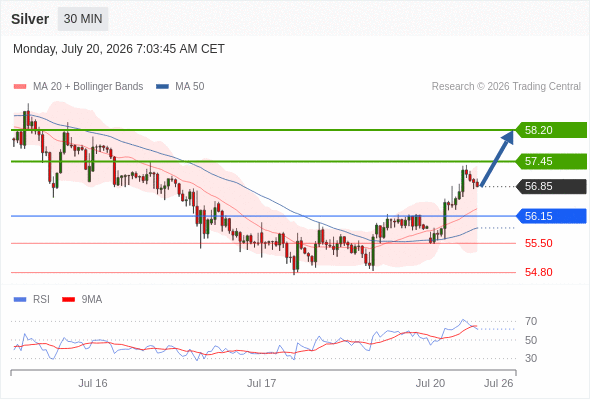
Task: Click the RSI 70 level label
Action: click(531, 321)
